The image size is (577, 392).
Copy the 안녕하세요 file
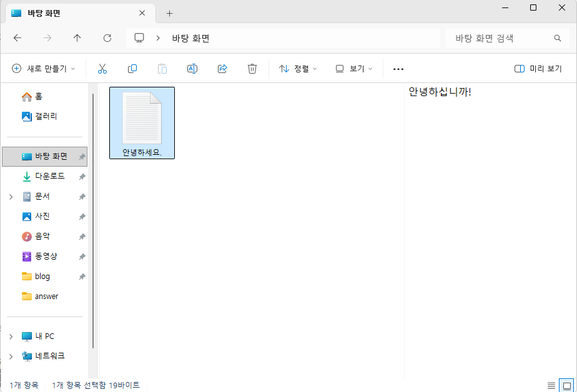[x=132, y=69]
